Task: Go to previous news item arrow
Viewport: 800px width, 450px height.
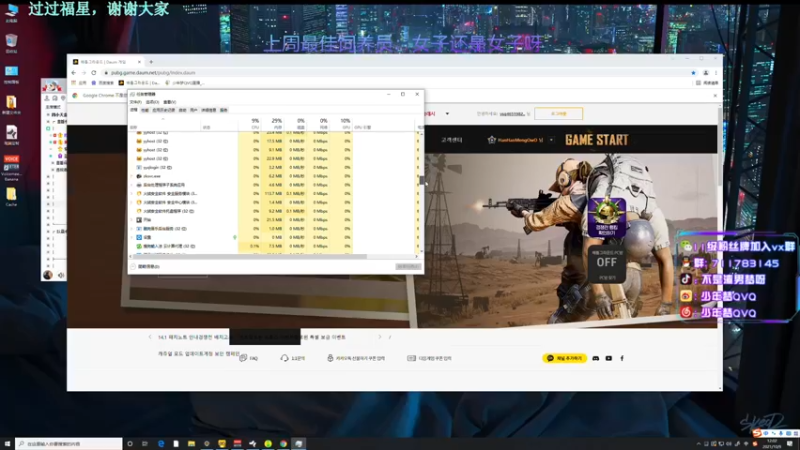Action: [150, 337]
